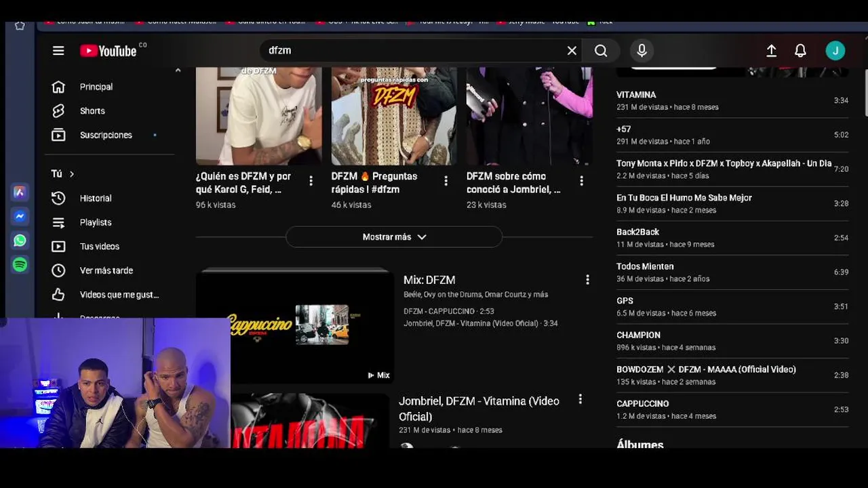Click the Messenger icon in browser sidebar
Viewport: 868px width, 488px height.
[x=20, y=216]
